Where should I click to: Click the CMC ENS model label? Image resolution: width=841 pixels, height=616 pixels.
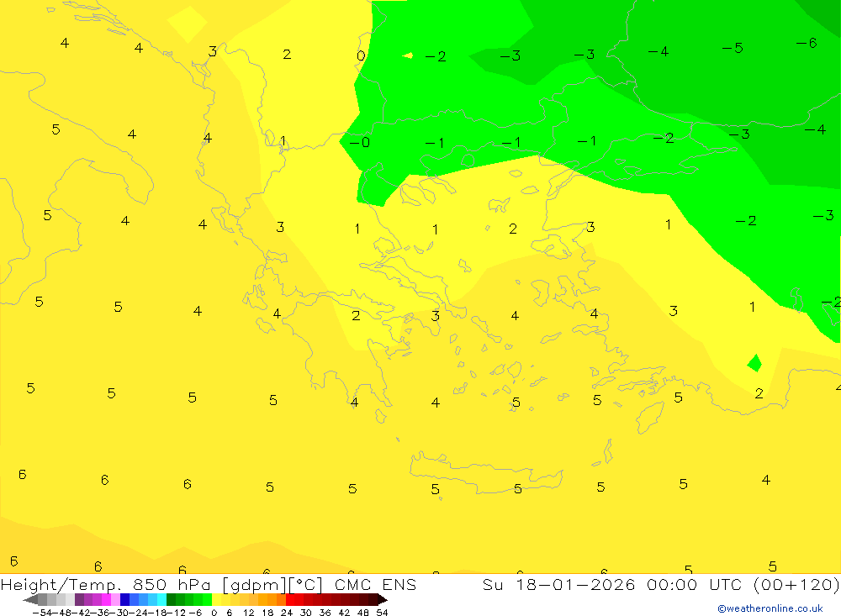(x=375, y=584)
